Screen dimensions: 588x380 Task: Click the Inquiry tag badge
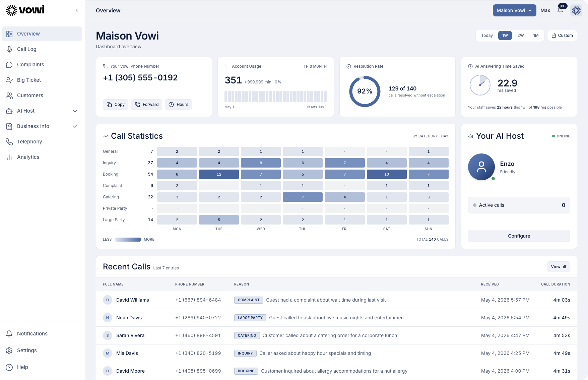(x=245, y=353)
